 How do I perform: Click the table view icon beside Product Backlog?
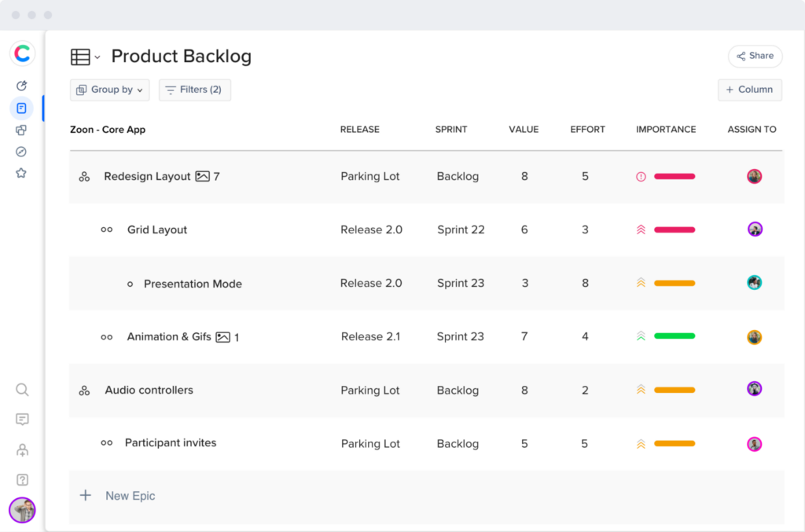(x=79, y=56)
